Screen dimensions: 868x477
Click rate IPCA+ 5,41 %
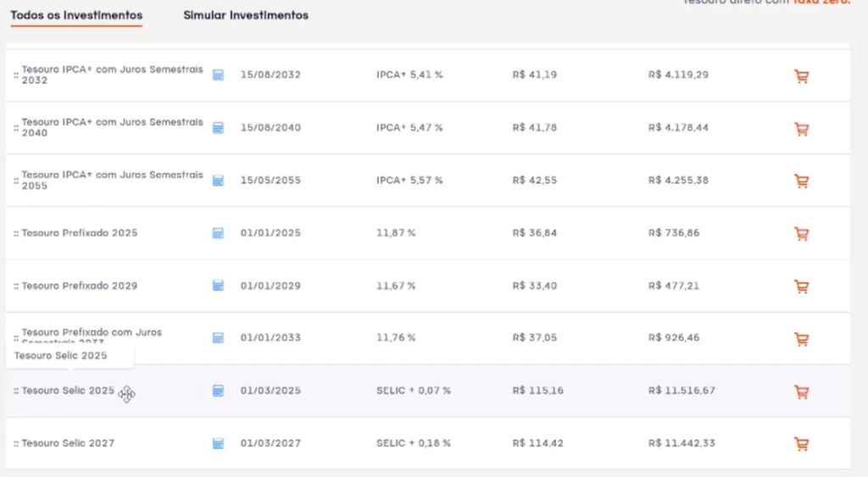[409, 75]
